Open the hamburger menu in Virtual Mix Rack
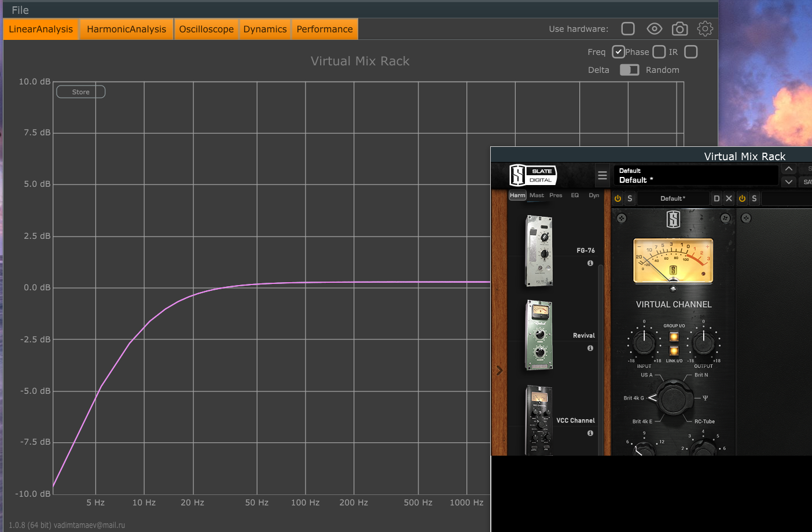Viewport: 812px width, 532px height. tap(602, 175)
